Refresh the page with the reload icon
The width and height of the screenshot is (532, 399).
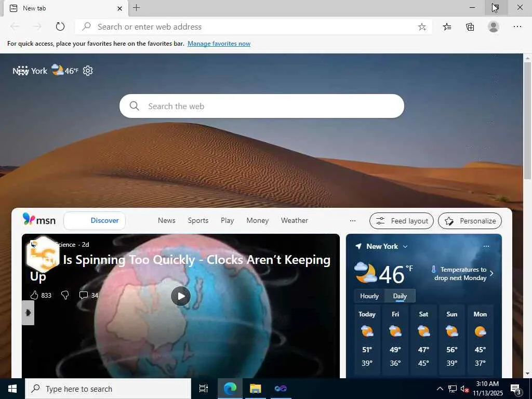coord(60,26)
